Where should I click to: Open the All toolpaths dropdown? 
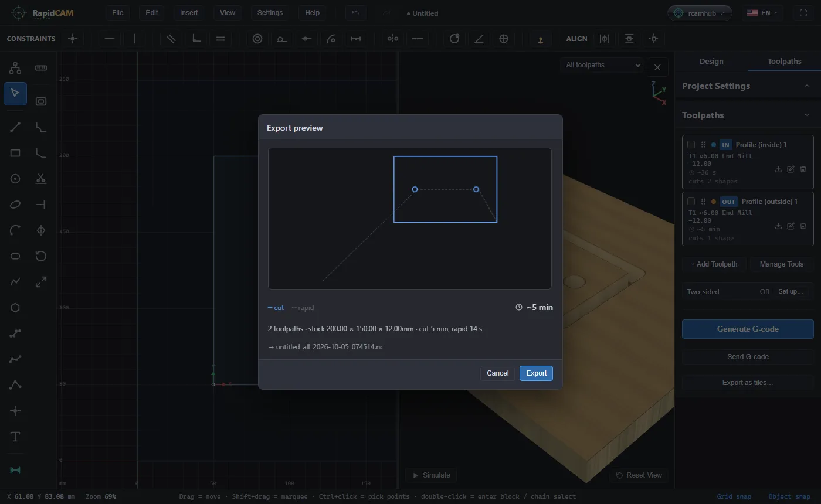(x=602, y=65)
